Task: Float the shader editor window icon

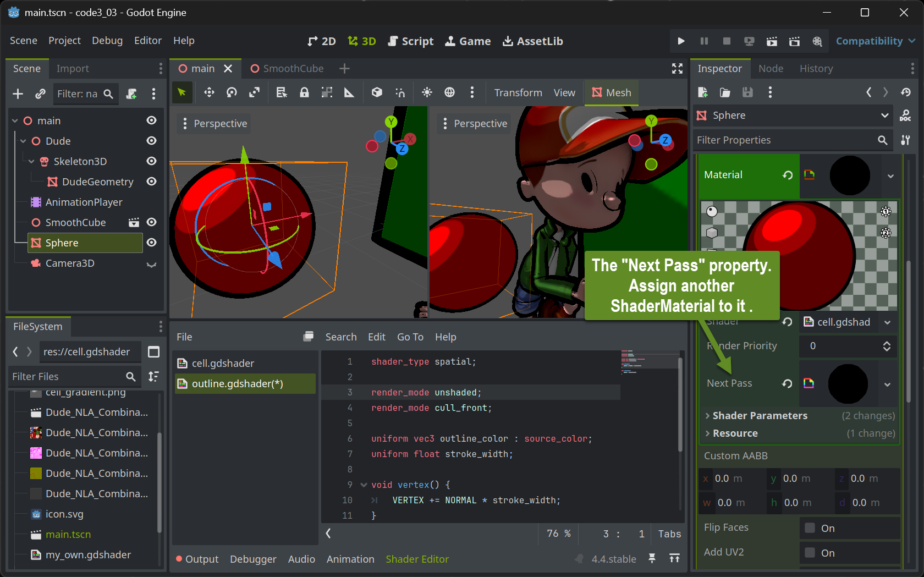Action: coord(309,336)
